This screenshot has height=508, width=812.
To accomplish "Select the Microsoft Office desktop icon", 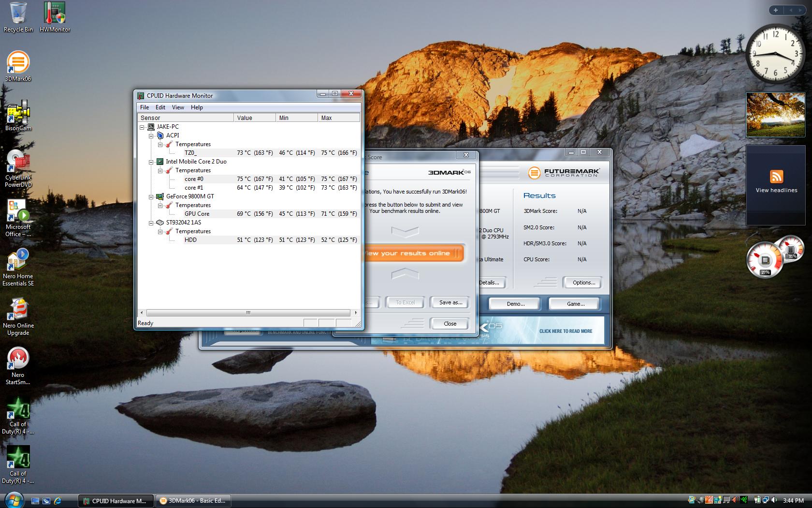I will tap(18, 218).
